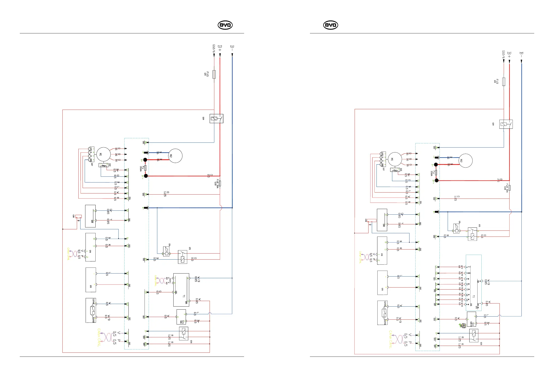Click the FU3 fuse symbol on left page
This screenshot has width=554, height=392.
(x=214, y=74)
